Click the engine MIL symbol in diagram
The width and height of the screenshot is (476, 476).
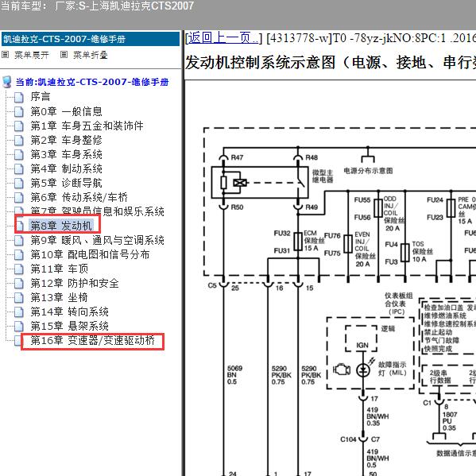[342, 370]
